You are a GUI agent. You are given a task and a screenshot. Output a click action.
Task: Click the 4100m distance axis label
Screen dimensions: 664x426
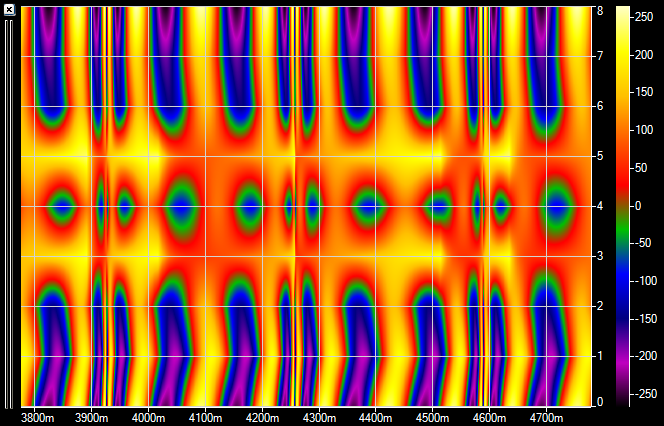click(x=205, y=418)
